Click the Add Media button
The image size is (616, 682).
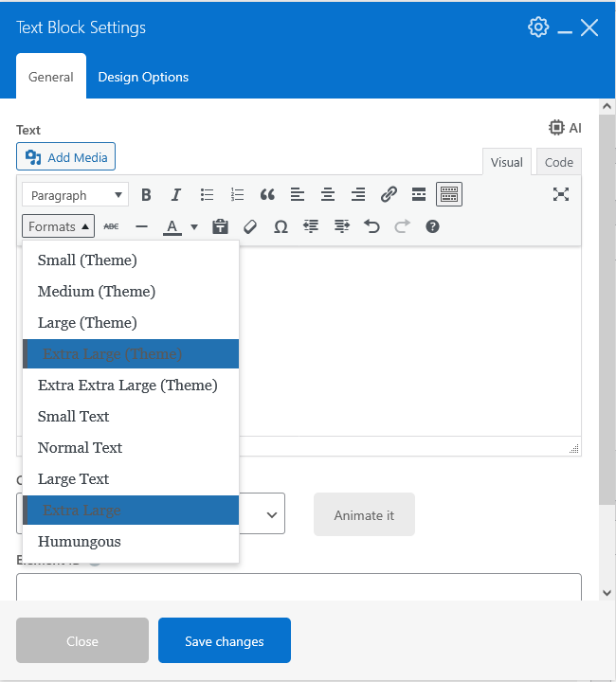[65, 156]
